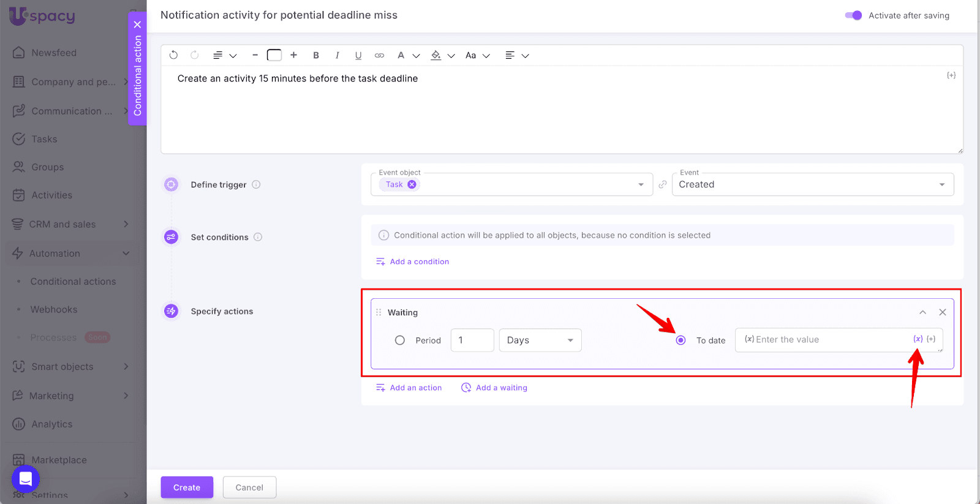
Task: Click the drag handle beside Waiting
Action: point(379,312)
